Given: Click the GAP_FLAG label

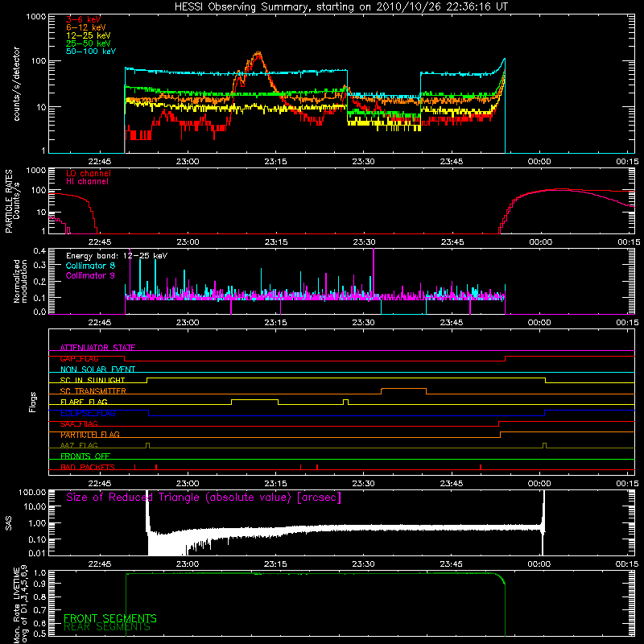Looking at the screenshot, I should click(x=79, y=358).
